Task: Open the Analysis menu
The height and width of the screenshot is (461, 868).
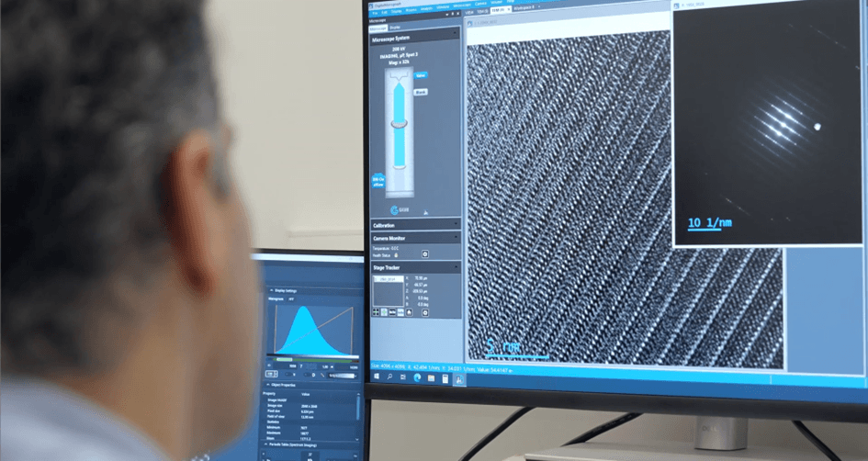Action: [427, 8]
